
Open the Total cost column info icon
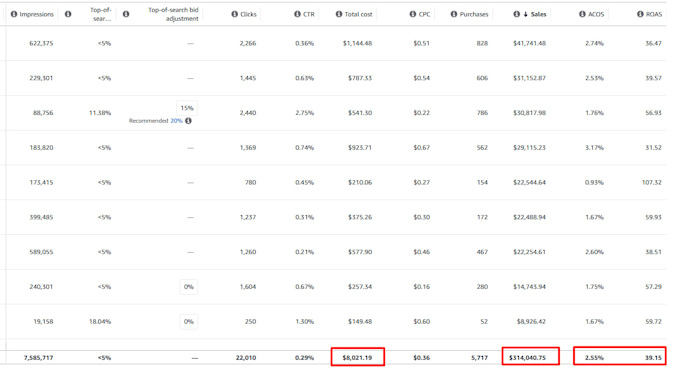(x=339, y=14)
